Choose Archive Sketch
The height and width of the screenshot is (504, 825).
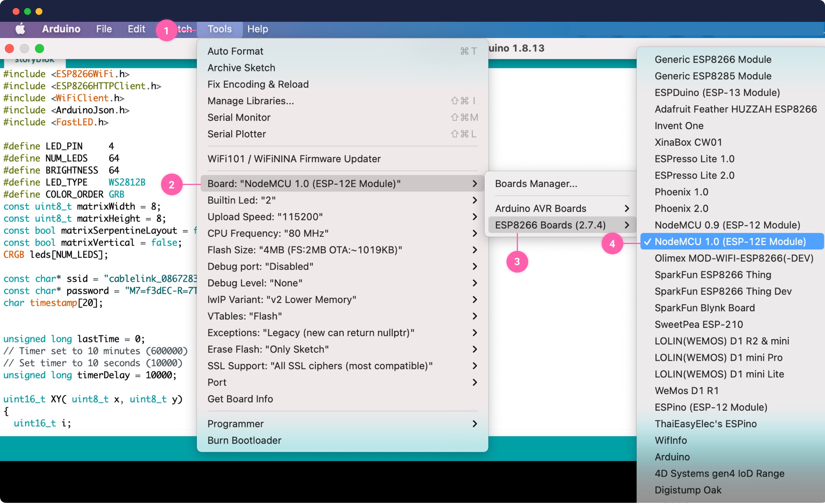click(x=343, y=68)
